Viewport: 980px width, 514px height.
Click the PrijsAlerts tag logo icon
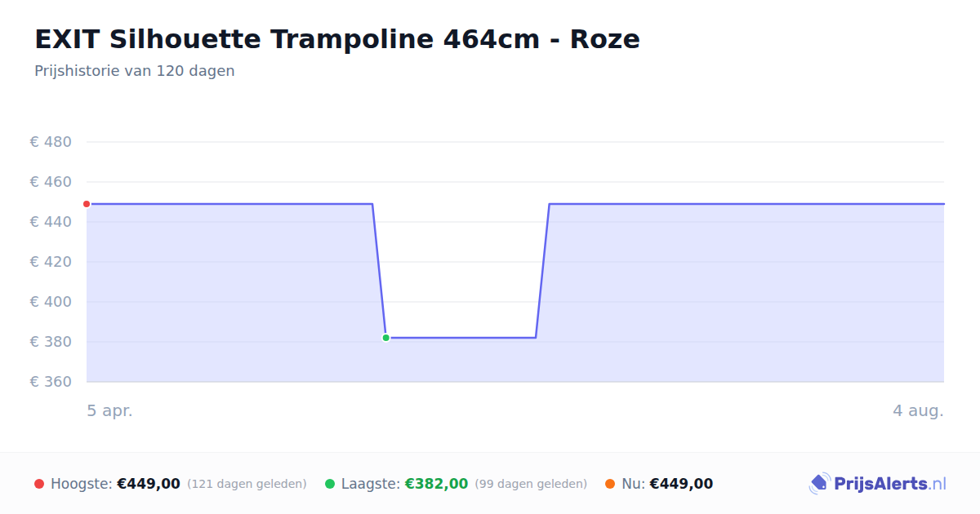(819, 484)
